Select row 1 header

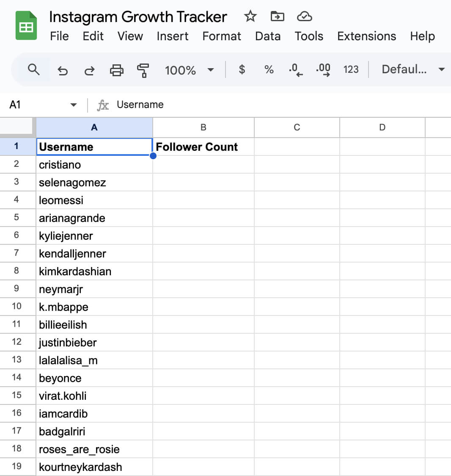click(x=18, y=147)
